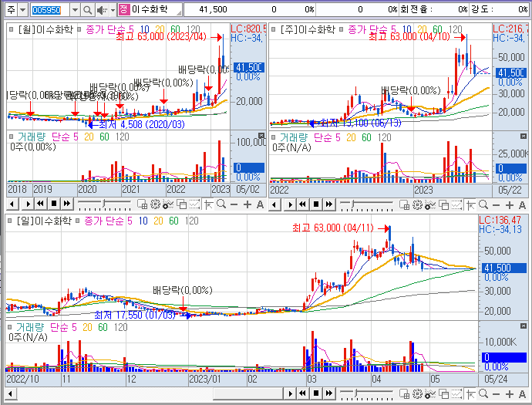Expand the stock code history dropdown arrow

click(x=76, y=10)
